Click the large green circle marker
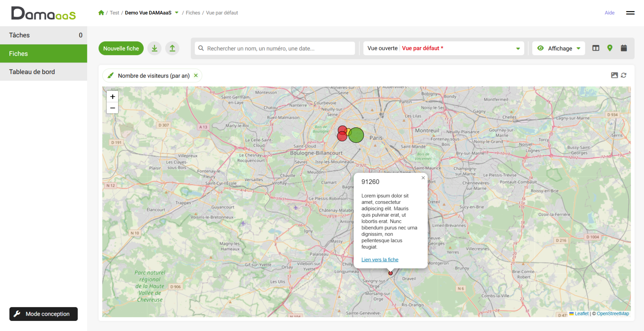The image size is (644, 331). 356,135
